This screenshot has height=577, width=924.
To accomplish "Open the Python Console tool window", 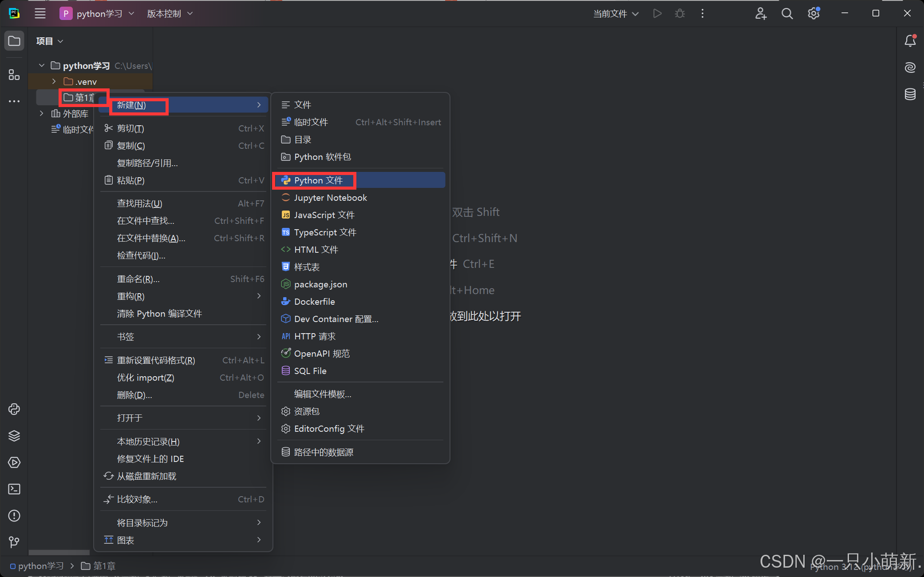I will [14, 409].
